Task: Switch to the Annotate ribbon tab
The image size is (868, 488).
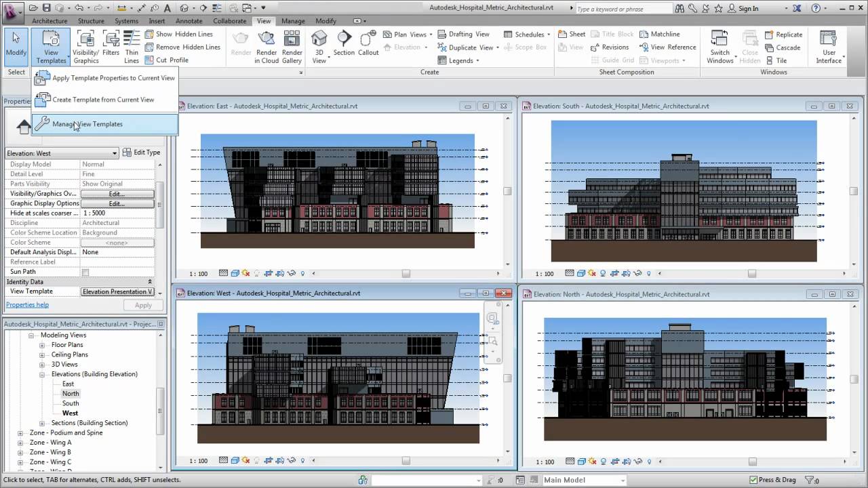Action: point(189,21)
